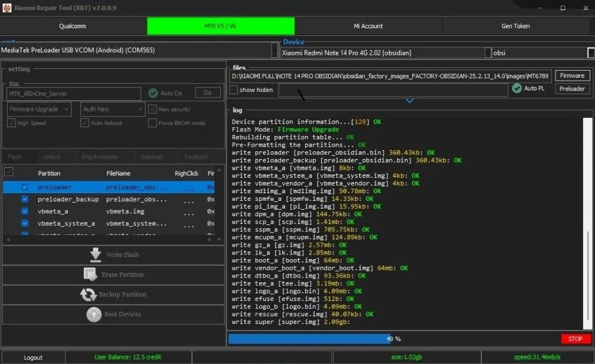595x364 pixels.
Task: Click the Erase Partition button label
Action: (123, 274)
